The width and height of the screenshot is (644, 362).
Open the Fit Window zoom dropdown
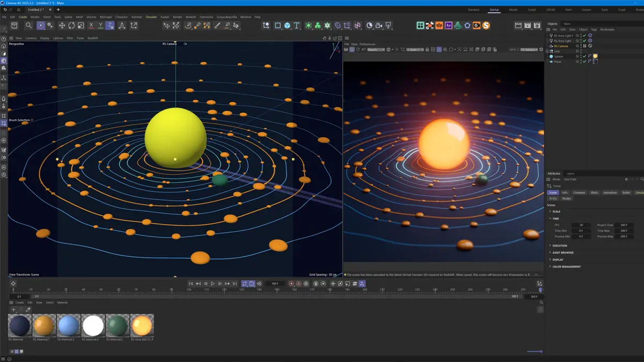(x=529, y=49)
